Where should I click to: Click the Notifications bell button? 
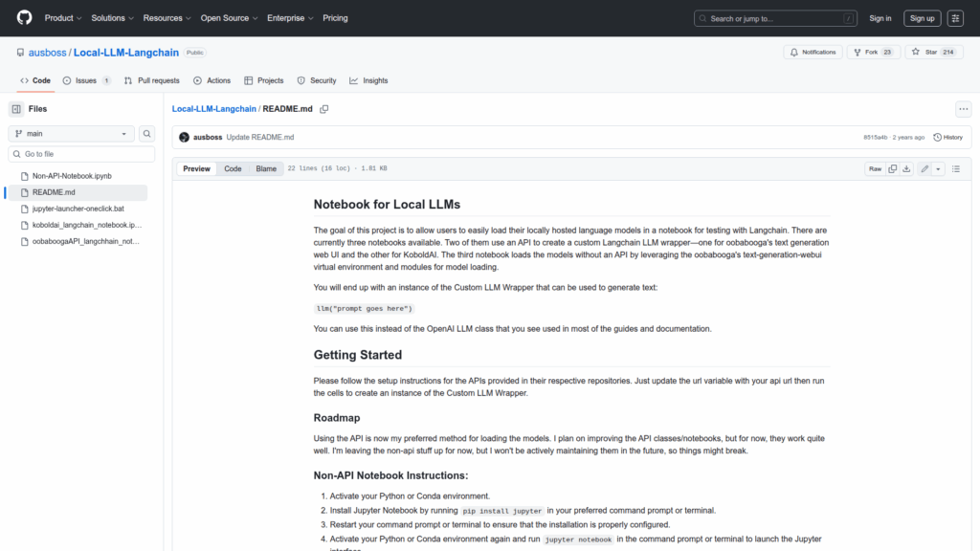pos(813,53)
